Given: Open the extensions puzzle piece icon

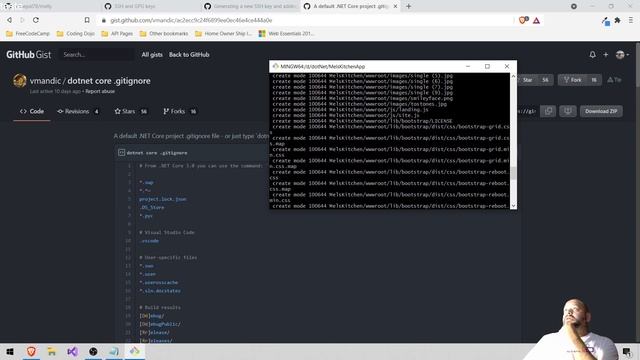Looking at the screenshot, I should click(x=618, y=20).
